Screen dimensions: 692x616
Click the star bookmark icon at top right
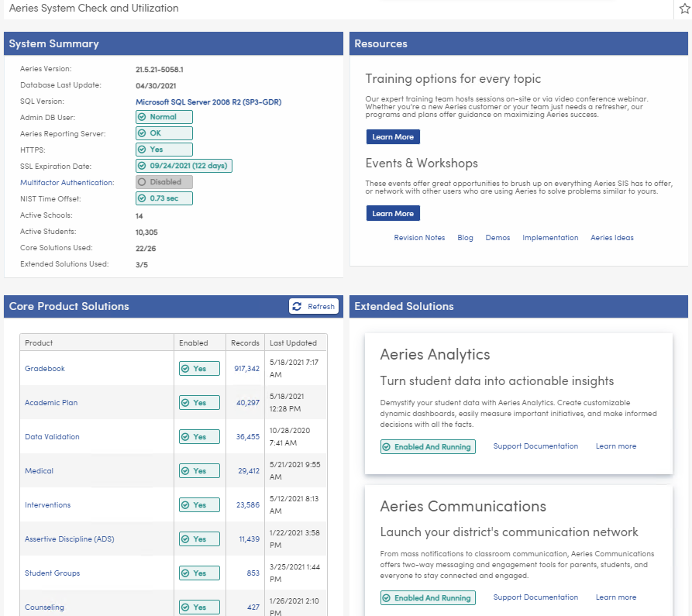(685, 9)
